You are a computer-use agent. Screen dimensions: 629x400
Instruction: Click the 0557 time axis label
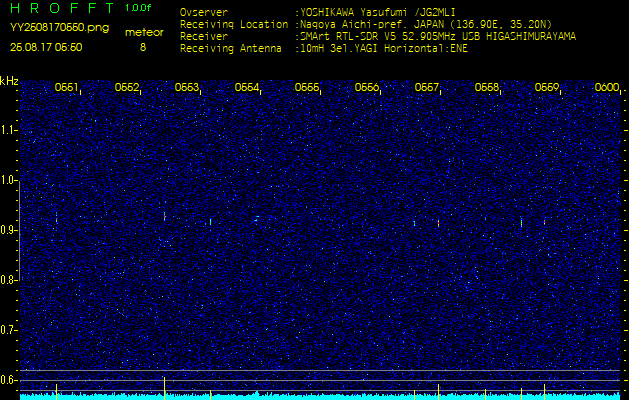(426, 87)
